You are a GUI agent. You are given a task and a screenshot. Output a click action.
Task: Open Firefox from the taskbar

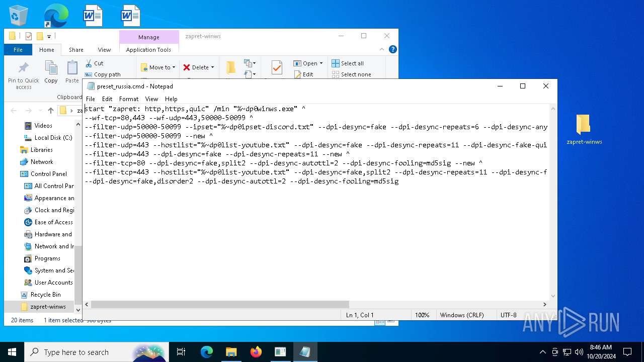256,352
